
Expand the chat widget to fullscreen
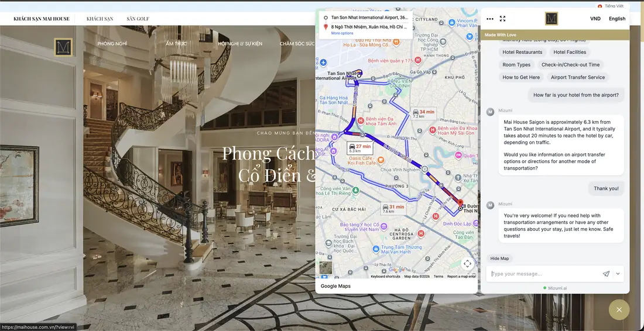tap(502, 19)
